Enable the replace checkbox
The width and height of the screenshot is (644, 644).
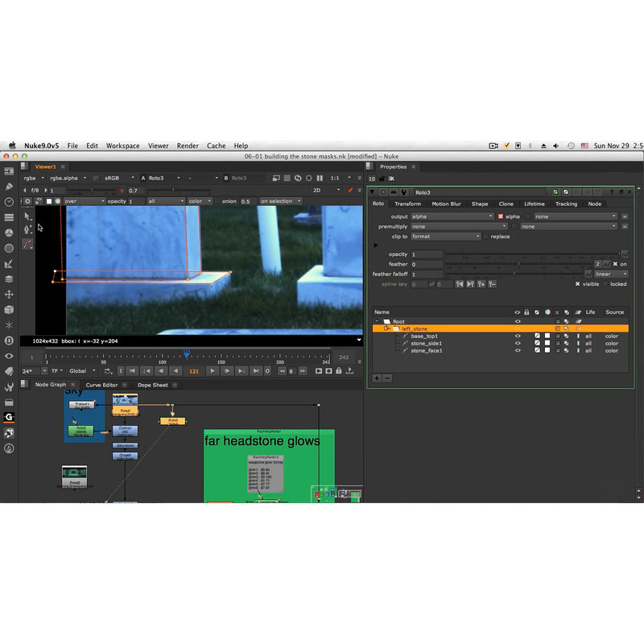coord(485,237)
